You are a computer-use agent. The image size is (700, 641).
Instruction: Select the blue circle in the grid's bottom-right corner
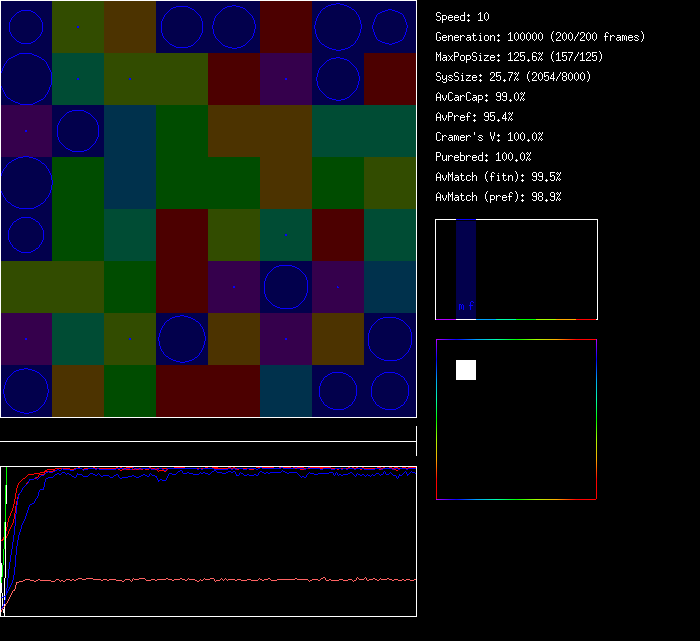(x=390, y=391)
